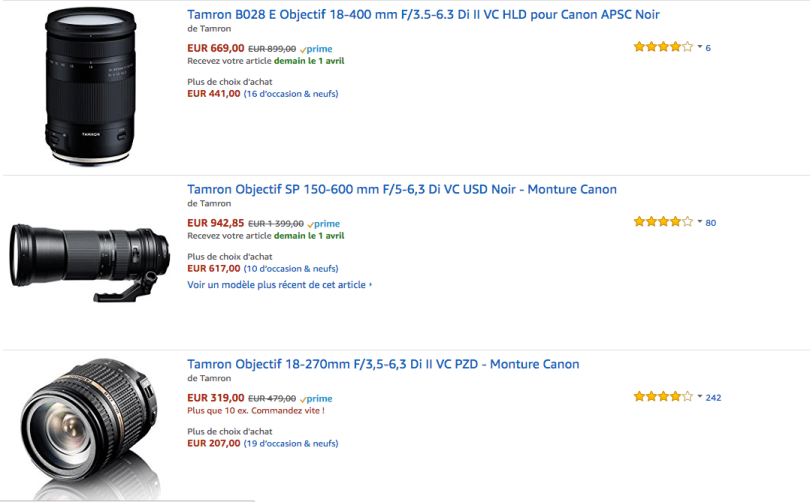This screenshot has width=810, height=502.
Task: Click Prime logo next to EUR 669,00
Action: click(317, 49)
